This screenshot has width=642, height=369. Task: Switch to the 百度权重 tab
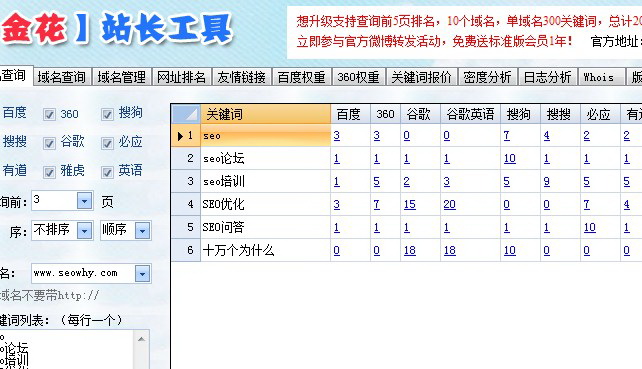[x=302, y=77]
